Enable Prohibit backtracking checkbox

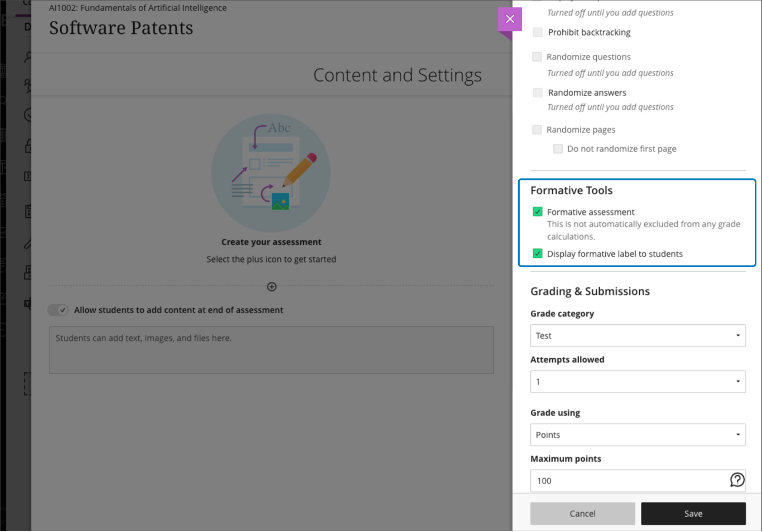(x=537, y=33)
